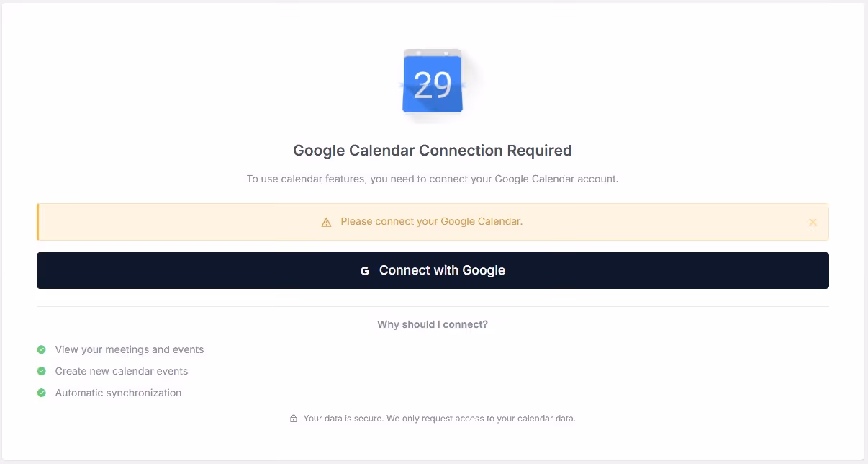Viewport: 868px width, 464px height.
Task: Dismiss the Google Calendar connection alert
Action: [x=813, y=223]
